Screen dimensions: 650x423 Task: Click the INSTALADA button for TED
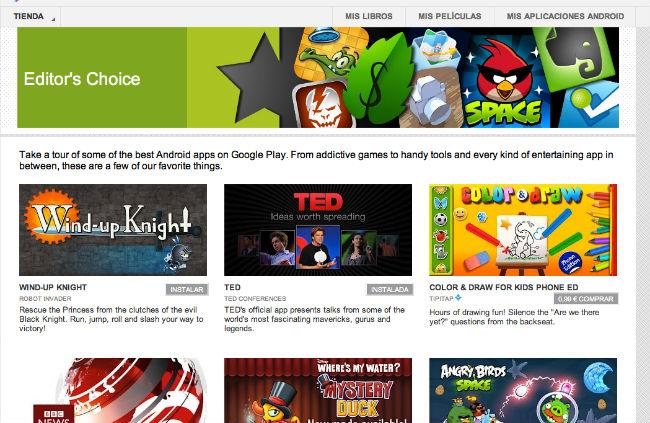tap(390, 289)
